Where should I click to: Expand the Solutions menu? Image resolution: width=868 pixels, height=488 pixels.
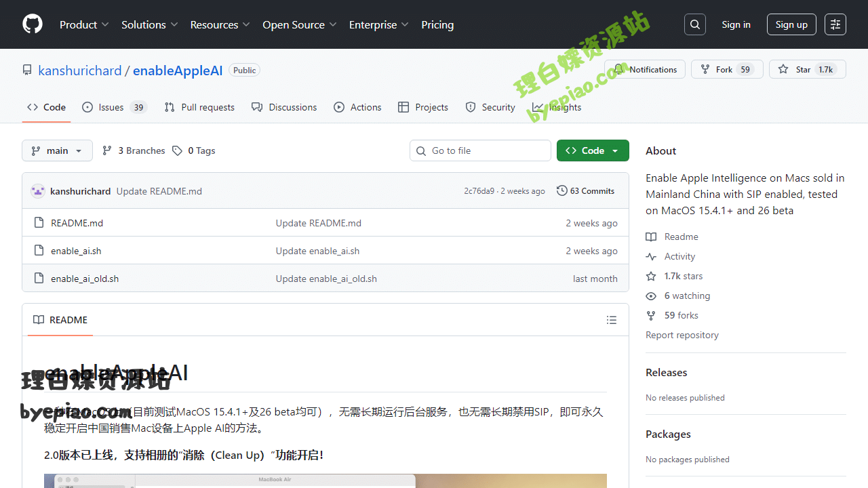(x=149, y=24)
